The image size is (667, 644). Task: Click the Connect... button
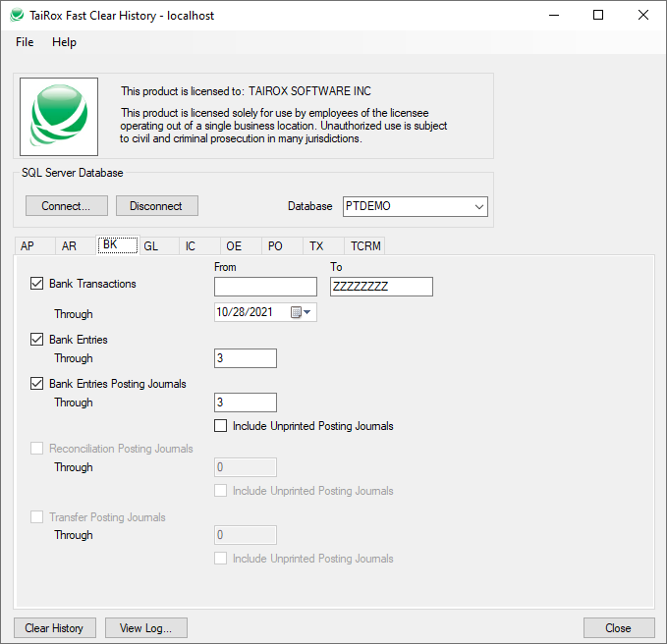click(x=67, y=206)
